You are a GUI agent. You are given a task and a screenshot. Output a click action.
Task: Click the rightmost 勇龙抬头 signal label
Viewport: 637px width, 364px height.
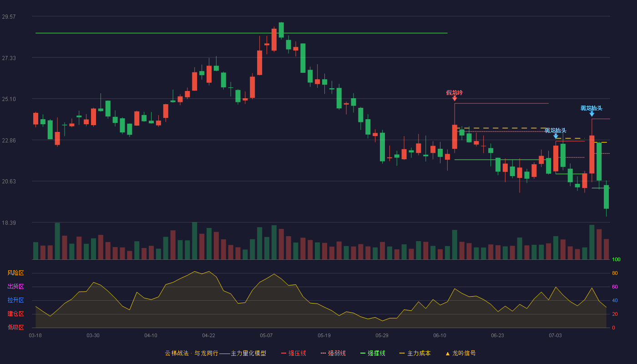(x=591, y=108)
